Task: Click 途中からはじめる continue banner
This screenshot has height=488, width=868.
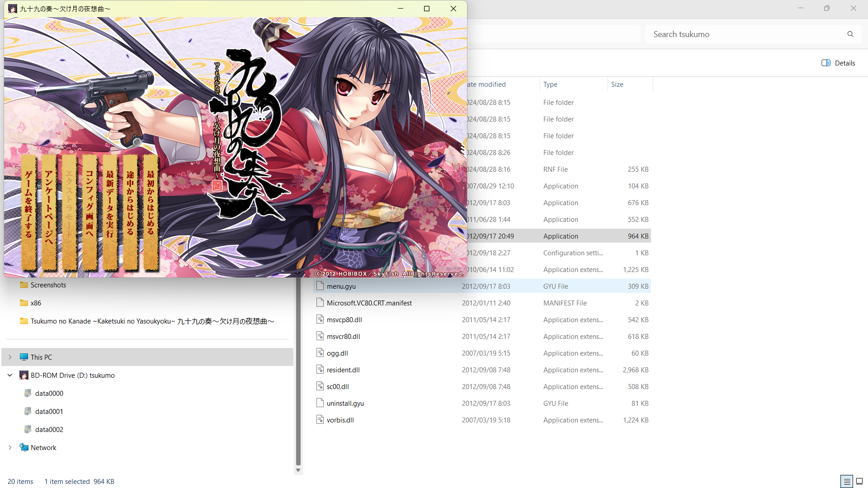Action: [x=131, y=212]
